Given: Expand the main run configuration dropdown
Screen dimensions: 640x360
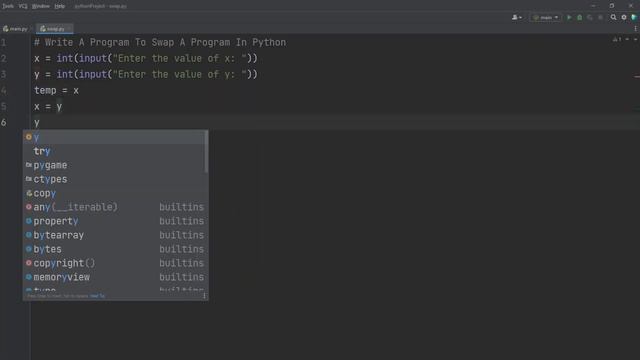Looking at the screenshot, I should [x=546, y=18].
